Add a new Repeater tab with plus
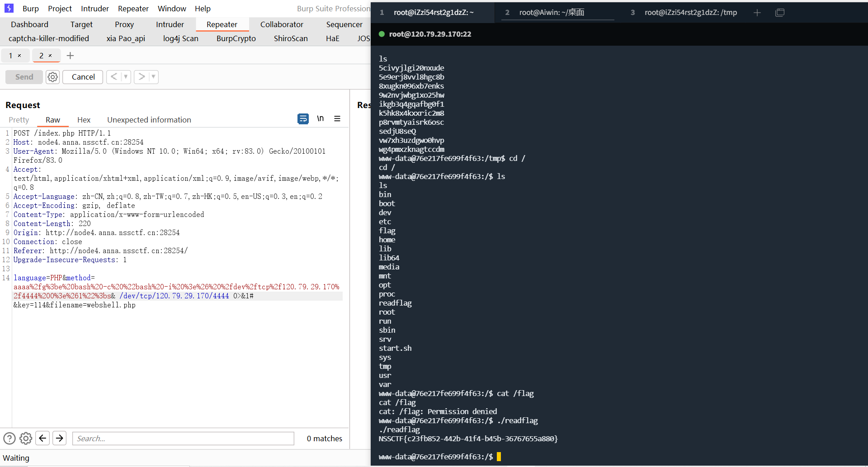Image resolution: width=868 pixels, height=467 pixels. 70,56
